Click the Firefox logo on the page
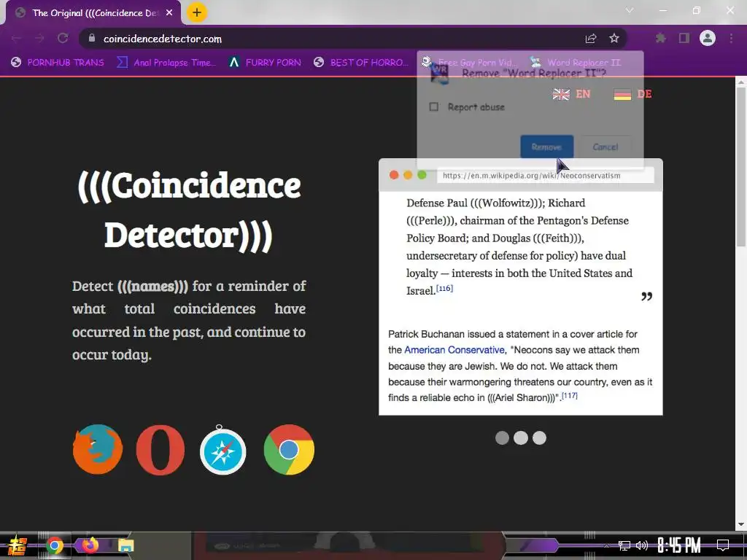 pos(98,449)
